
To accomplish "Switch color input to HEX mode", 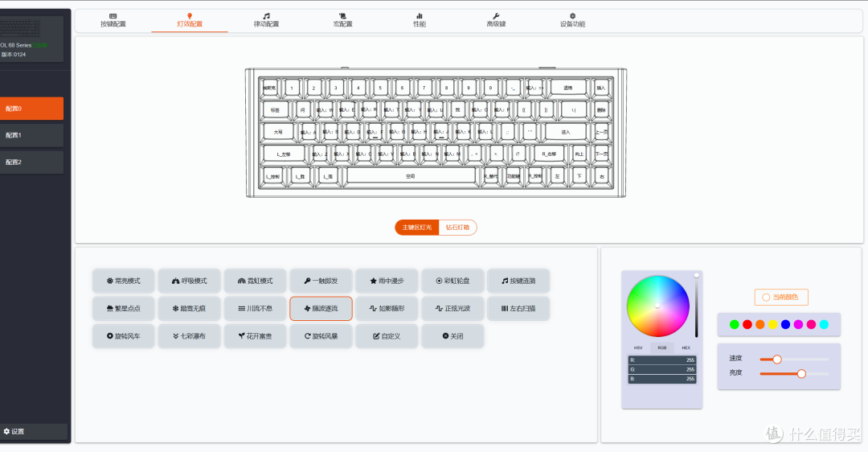I will [x=686, y=348].
